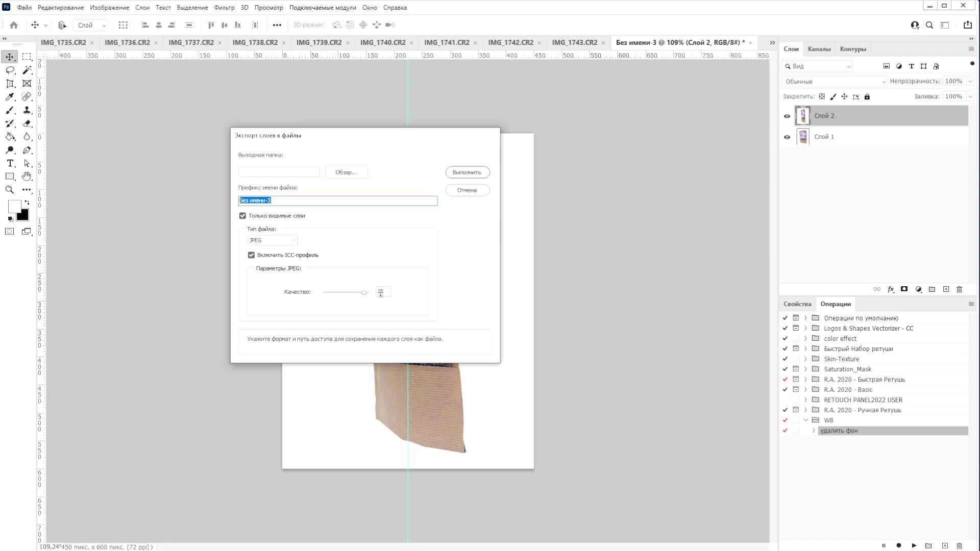Hide Слой 1 layer visibility
This screenshot has width=980, height=551.
point(787,137)
